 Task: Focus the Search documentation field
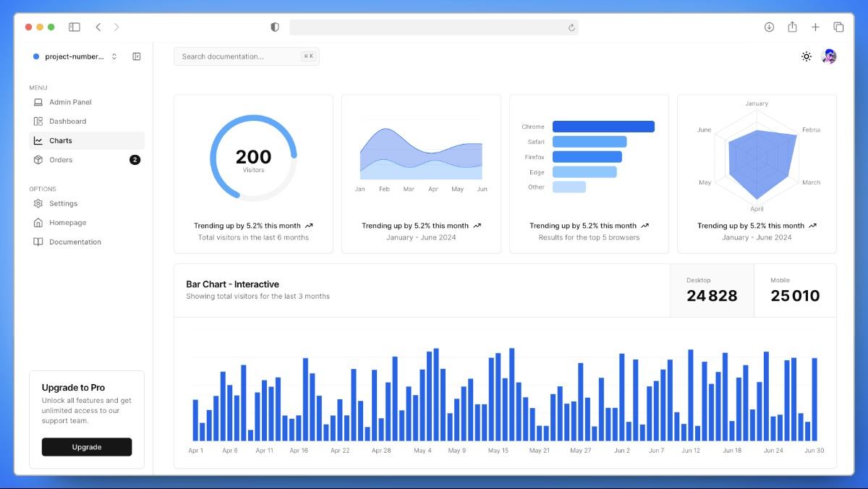247,56
